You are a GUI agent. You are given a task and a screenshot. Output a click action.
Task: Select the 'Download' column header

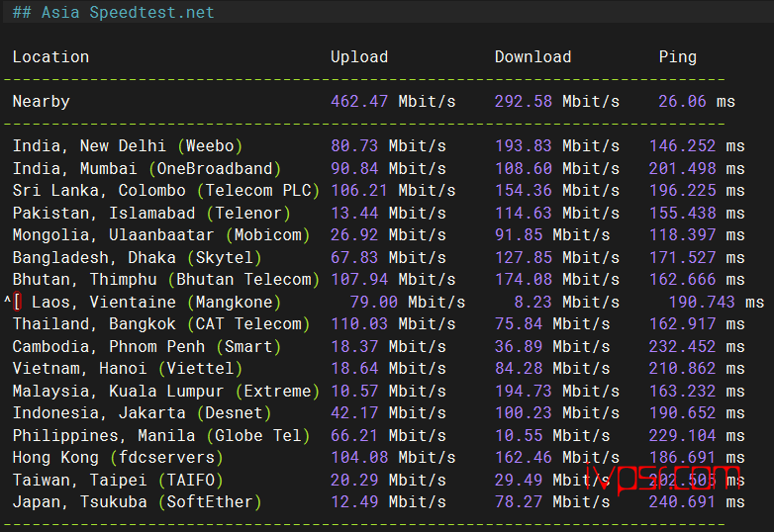pyautogui.click(x=533, y=56)
